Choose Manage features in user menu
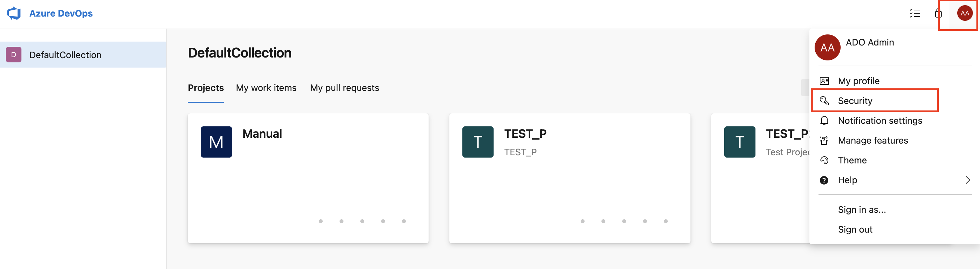980x269 pixels. point(873,140)
